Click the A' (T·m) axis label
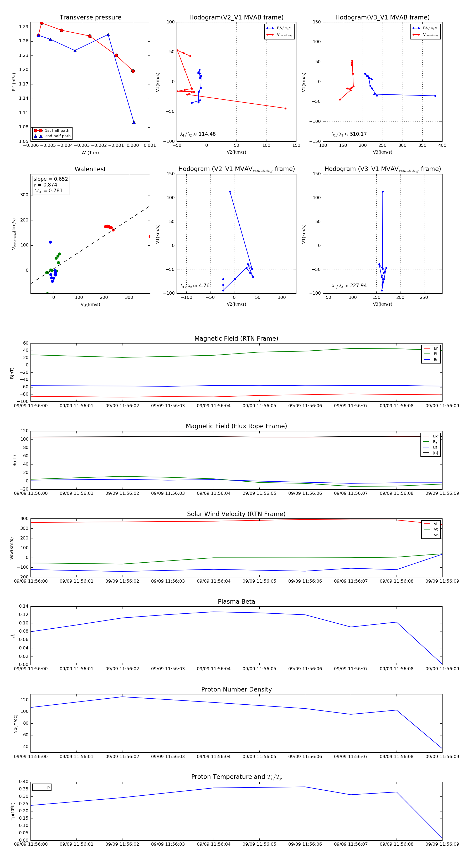 pyautogui.click(x=90, y=153)
